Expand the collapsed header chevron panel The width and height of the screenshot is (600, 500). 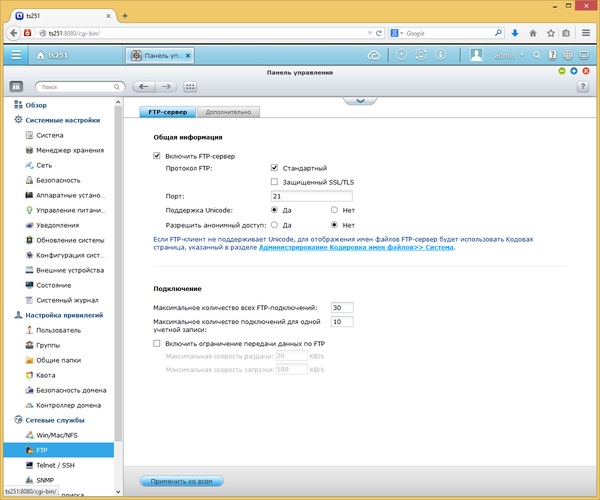point(360,101)
